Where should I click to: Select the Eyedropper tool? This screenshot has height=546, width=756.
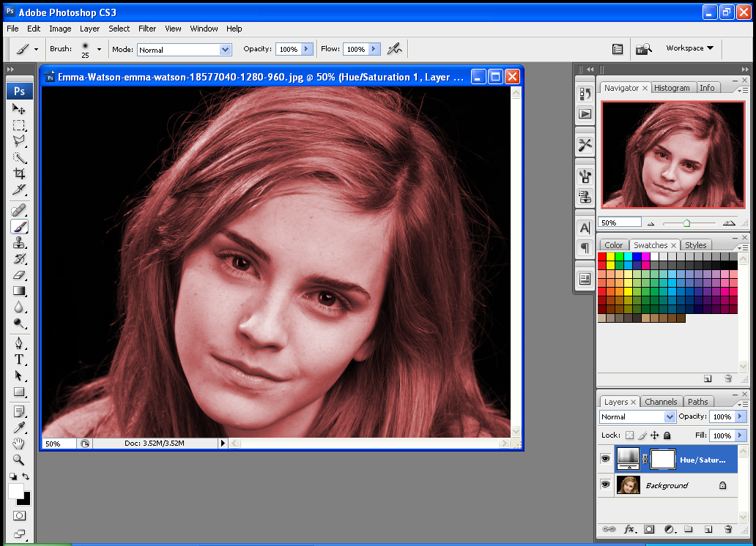click(19, 427)
